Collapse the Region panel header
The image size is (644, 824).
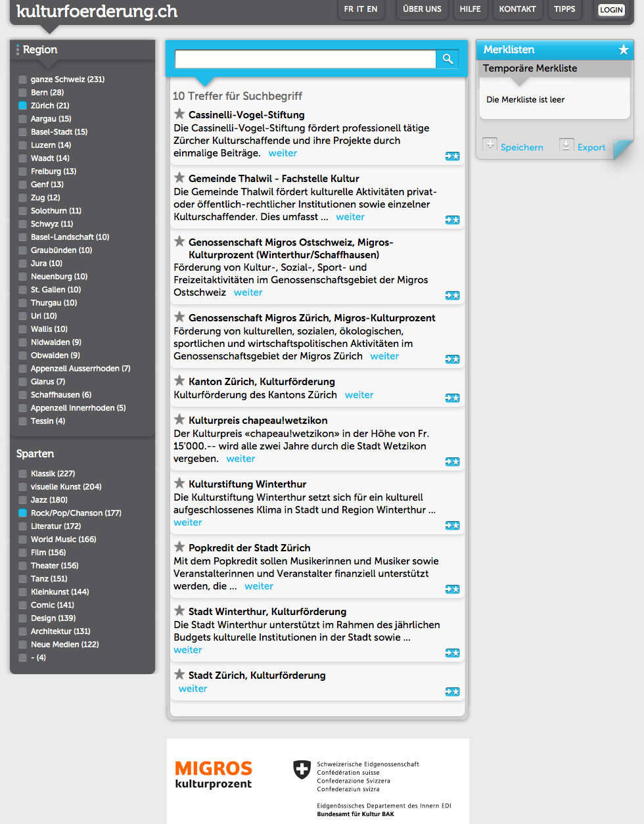[x=82, y=50]
